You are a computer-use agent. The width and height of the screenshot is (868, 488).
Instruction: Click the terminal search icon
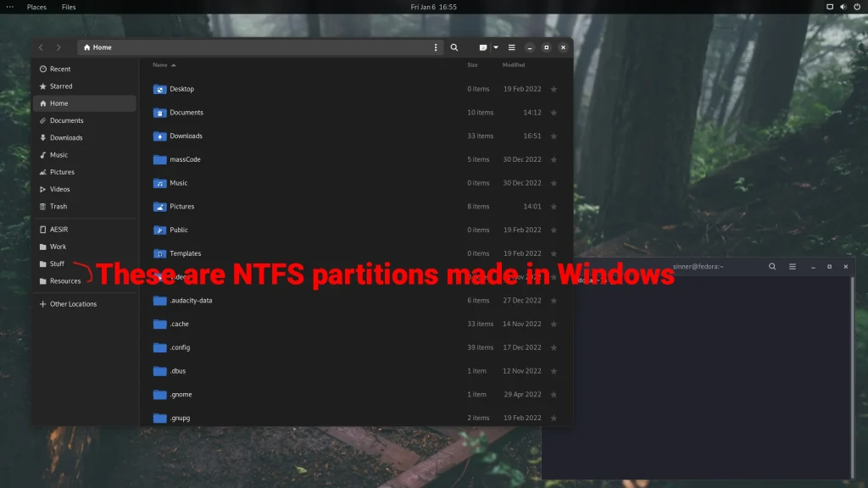pyautogui.click(x=772, y=266)
